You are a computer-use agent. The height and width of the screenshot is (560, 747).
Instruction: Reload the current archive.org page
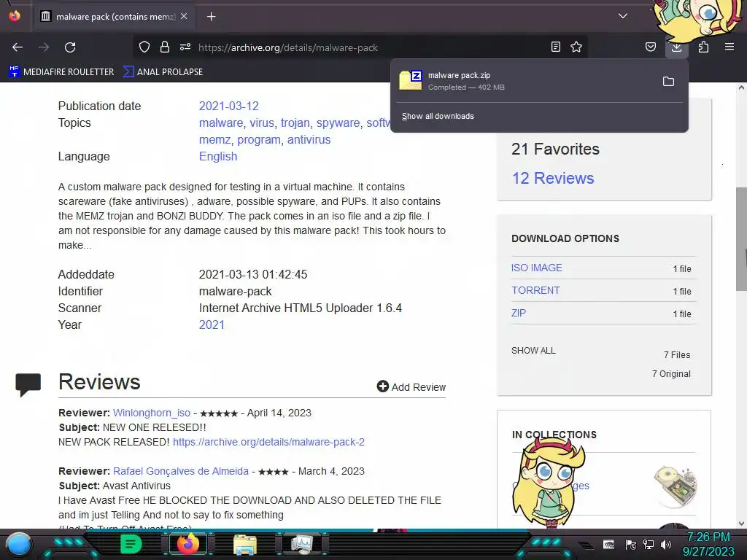(x=70, y=47)
